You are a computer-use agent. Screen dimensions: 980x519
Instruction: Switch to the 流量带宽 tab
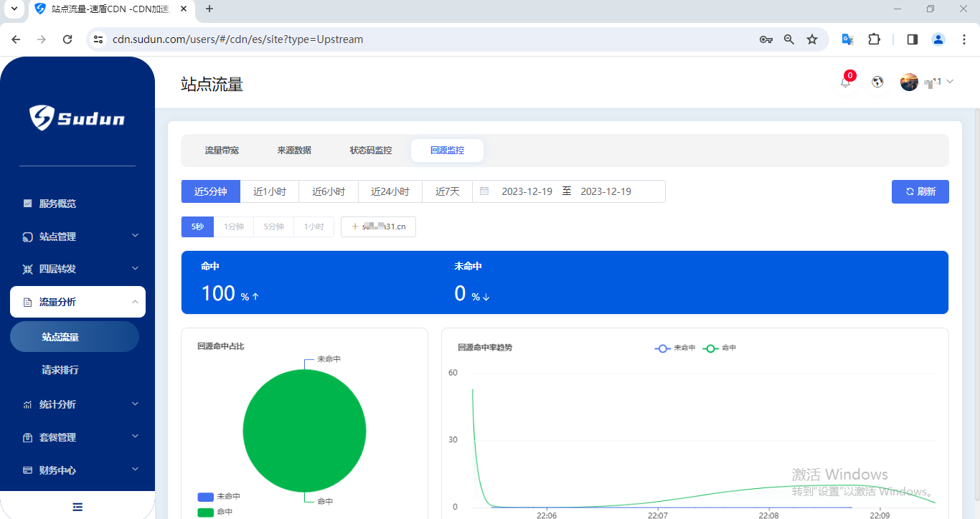point(222,151)
